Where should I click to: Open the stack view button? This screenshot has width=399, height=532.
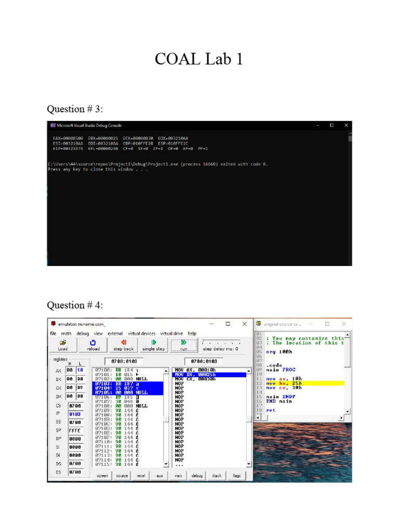(217, 475)
